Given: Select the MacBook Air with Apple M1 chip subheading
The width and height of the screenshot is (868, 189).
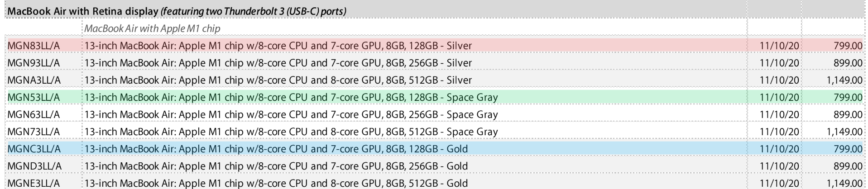Looking at the screenshot, I should [x=153, y=28].
